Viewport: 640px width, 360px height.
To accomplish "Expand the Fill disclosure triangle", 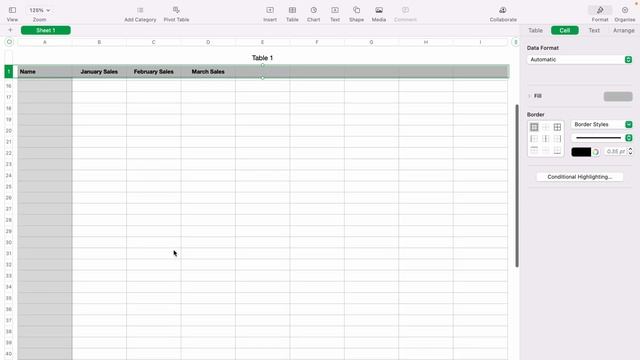I will (529, 96).
